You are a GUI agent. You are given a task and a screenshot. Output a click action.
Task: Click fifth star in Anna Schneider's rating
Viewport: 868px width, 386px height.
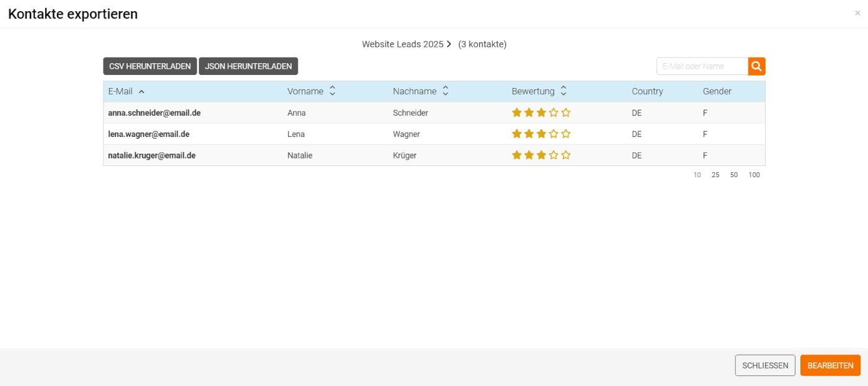pos(566,113)
